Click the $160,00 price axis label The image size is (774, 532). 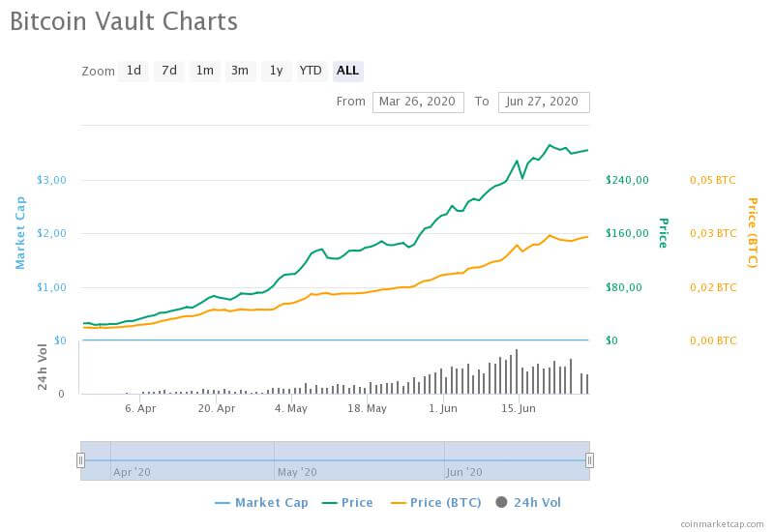(627, 233)
